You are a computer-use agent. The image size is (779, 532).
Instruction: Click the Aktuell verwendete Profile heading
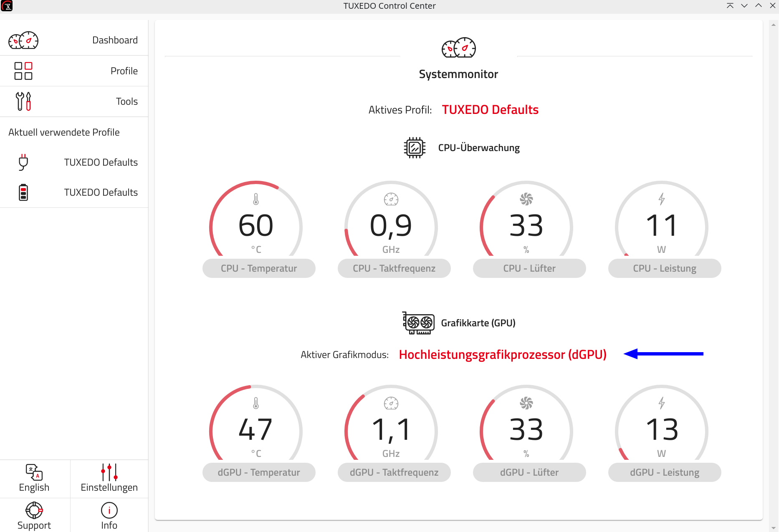pyautogui.click(x=64, y=132)
